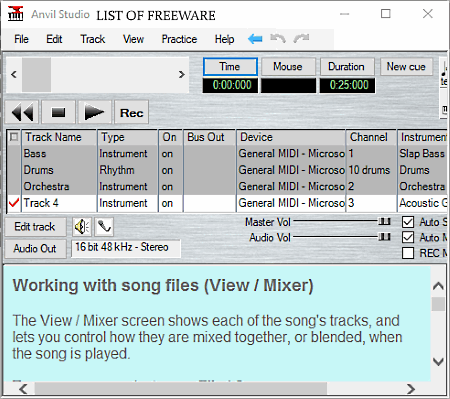
Task: Open the Track menu
Action: pyautogui.click(x=93, y=39)
